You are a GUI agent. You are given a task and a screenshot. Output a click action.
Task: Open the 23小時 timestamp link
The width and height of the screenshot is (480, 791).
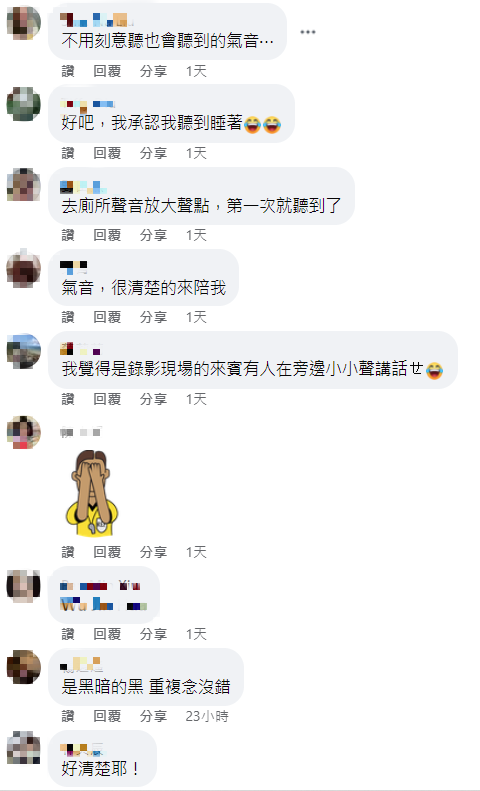coord(207,716)
